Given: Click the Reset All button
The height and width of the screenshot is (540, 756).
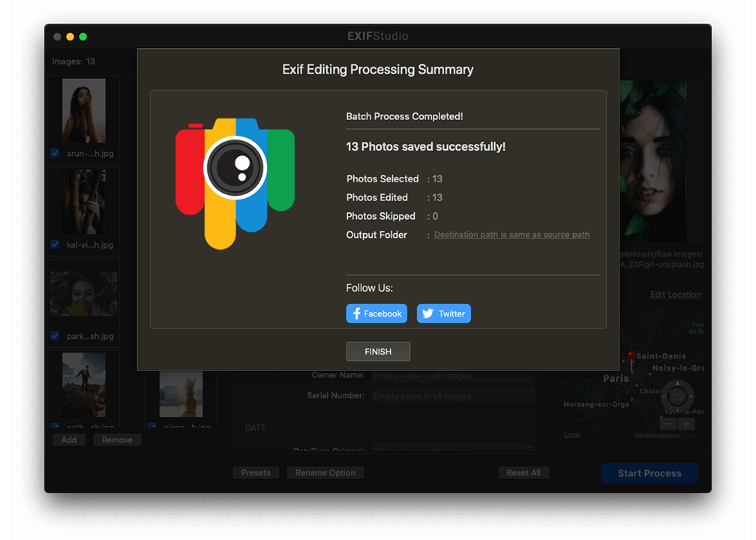Looking at the screenshot, I should tap(523, 473).
